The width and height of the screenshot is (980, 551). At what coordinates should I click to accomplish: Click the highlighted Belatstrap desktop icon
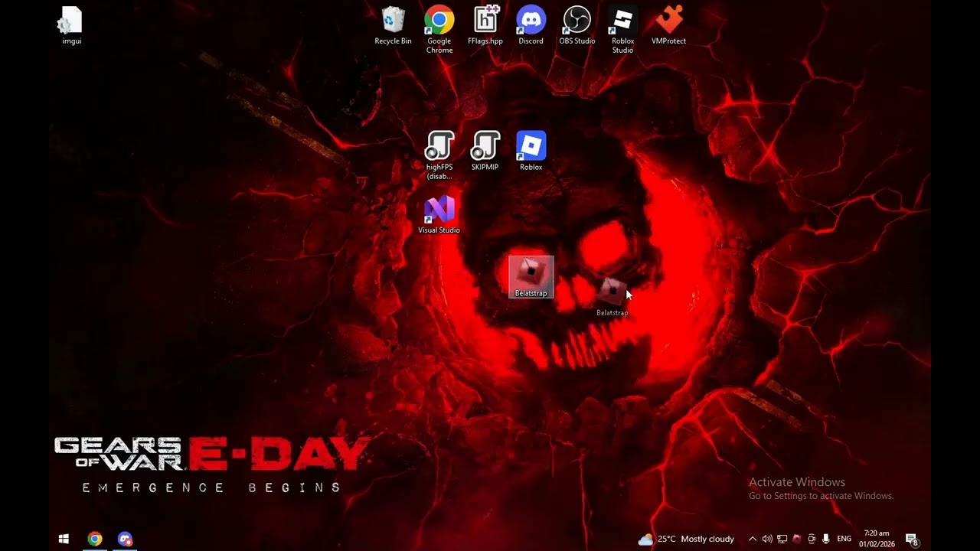[x=531, y=277]
